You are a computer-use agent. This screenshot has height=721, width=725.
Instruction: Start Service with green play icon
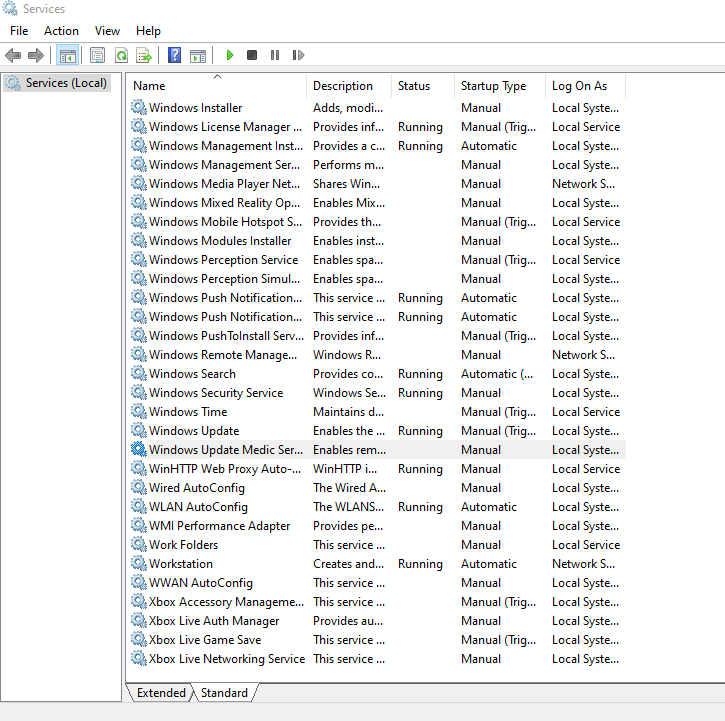229,55
